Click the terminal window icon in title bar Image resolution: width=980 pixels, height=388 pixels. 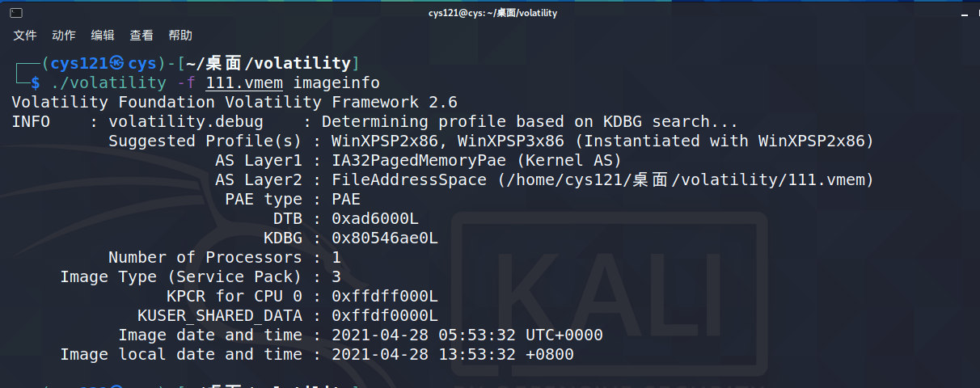click(x=15, y=13)
